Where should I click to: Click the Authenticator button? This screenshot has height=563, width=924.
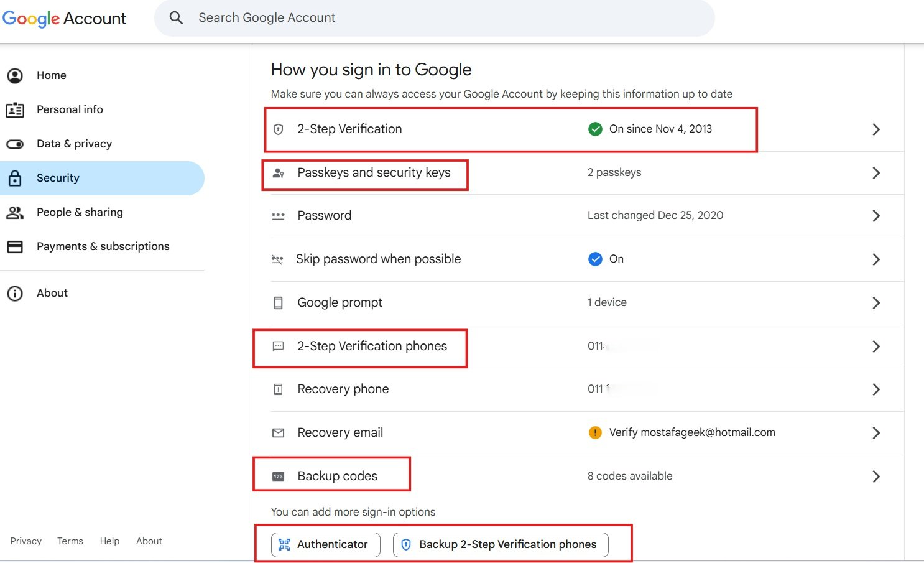click(x=326, y=545)
